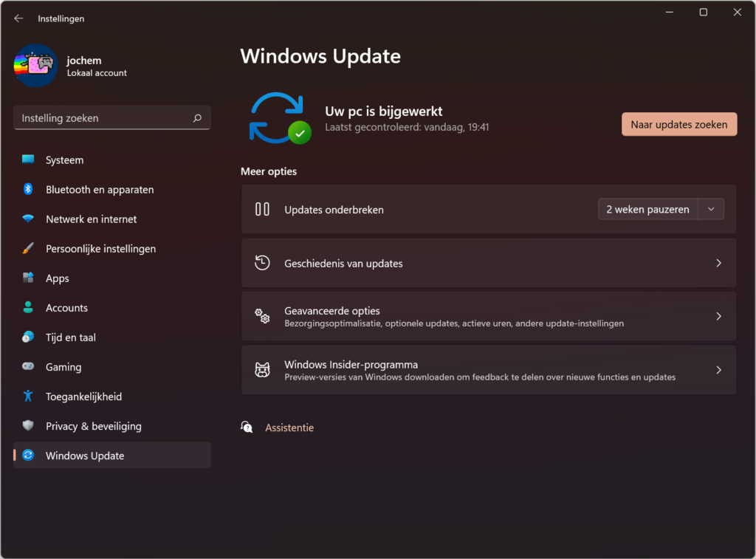Click the Privacy & beveiliging shield icon
The height and width of the screenshot is (559, 756).
pyautogui.click(x=28, y=425)
